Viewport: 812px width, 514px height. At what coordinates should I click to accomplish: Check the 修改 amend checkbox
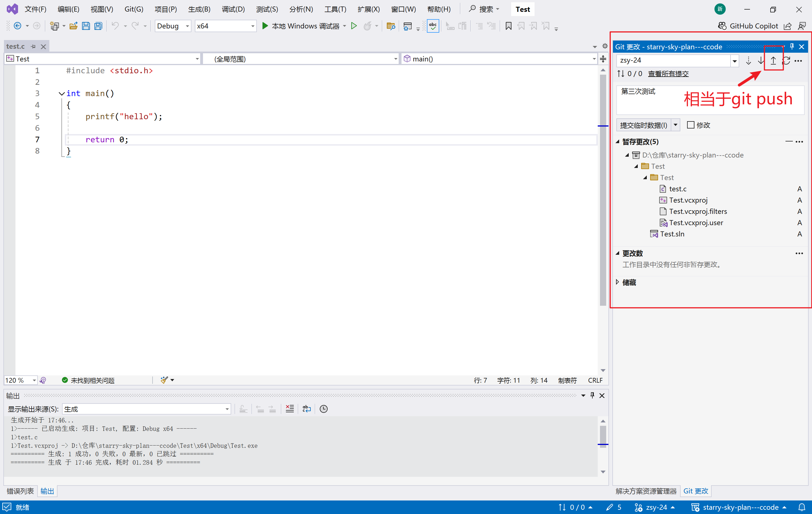[690, 125]
